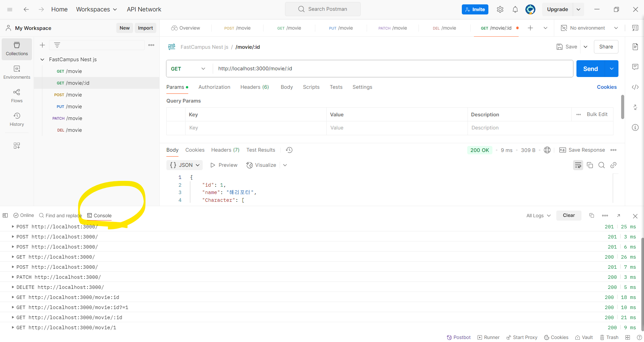Click the configure workspace sidebar icon

(17, 146)
